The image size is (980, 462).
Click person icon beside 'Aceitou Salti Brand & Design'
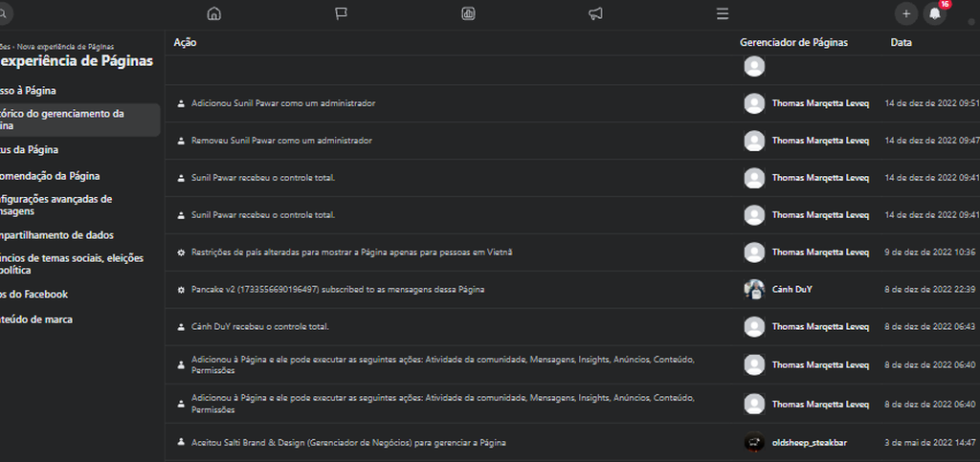181,442
